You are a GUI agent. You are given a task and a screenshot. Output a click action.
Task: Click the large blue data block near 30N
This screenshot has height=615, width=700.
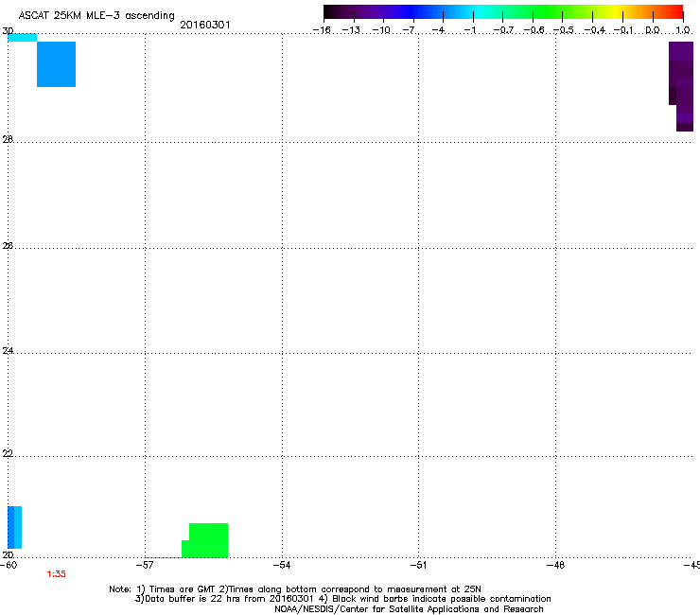[56, 64]
